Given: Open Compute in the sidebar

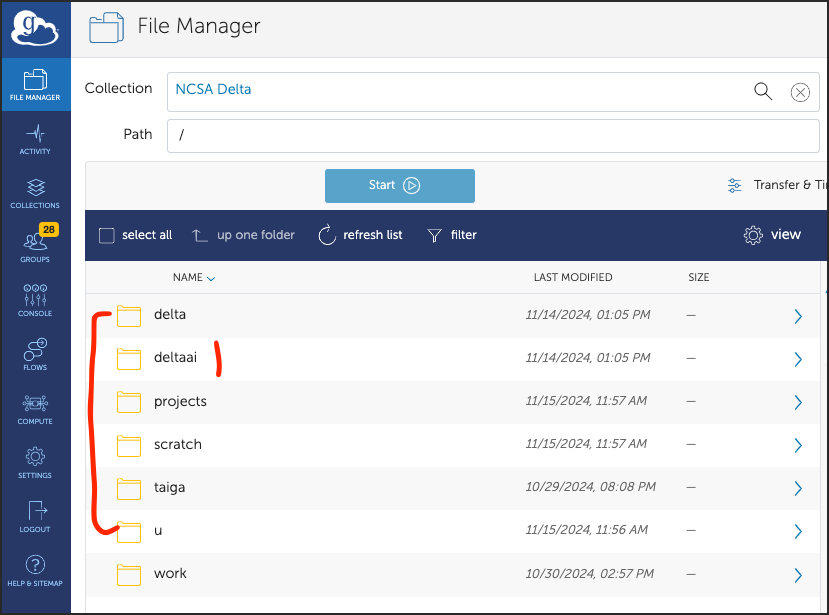Looking at the screenshot, I should point(35,408).
